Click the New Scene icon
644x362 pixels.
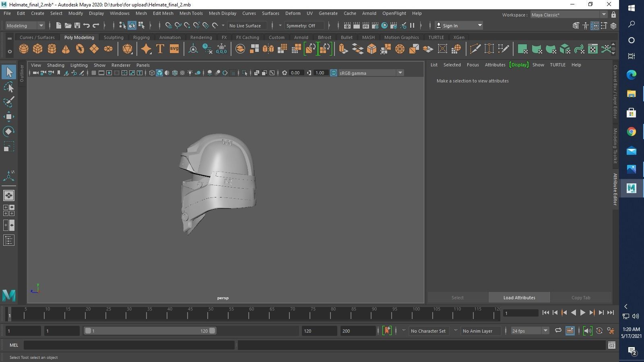pyautogui.click(x=59, y=26)
